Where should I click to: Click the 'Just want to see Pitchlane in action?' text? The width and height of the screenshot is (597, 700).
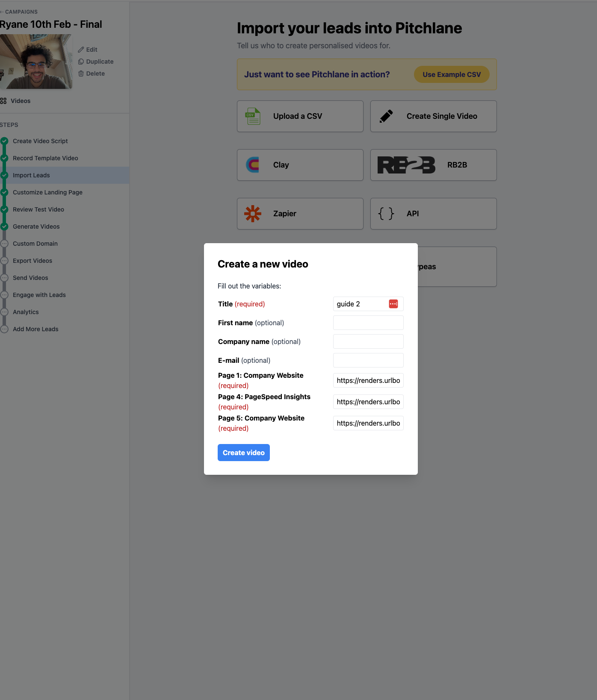pyautogui.click(x=317, y=74)
